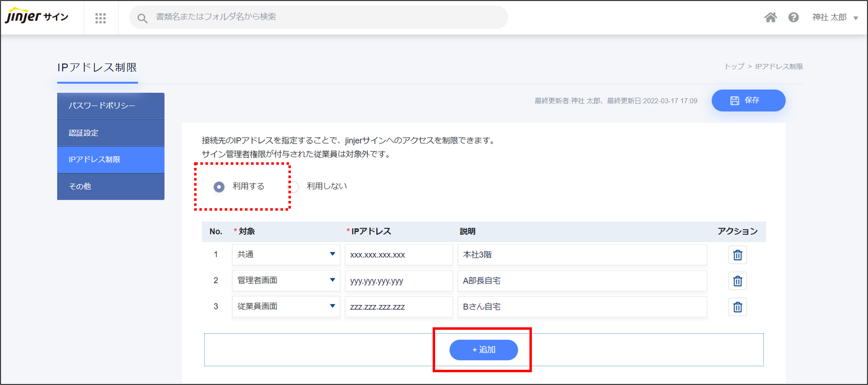
Task: Select the 利用する radio button
Action: click(219, 187)
